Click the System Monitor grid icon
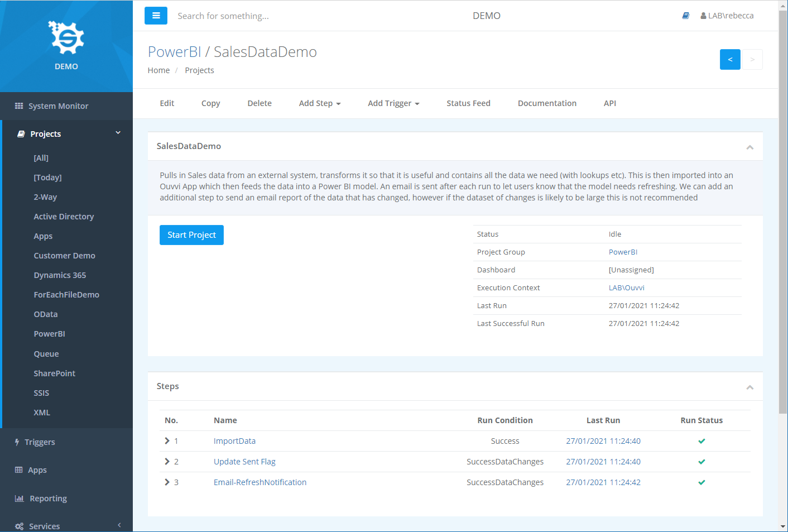 (19, 106)
